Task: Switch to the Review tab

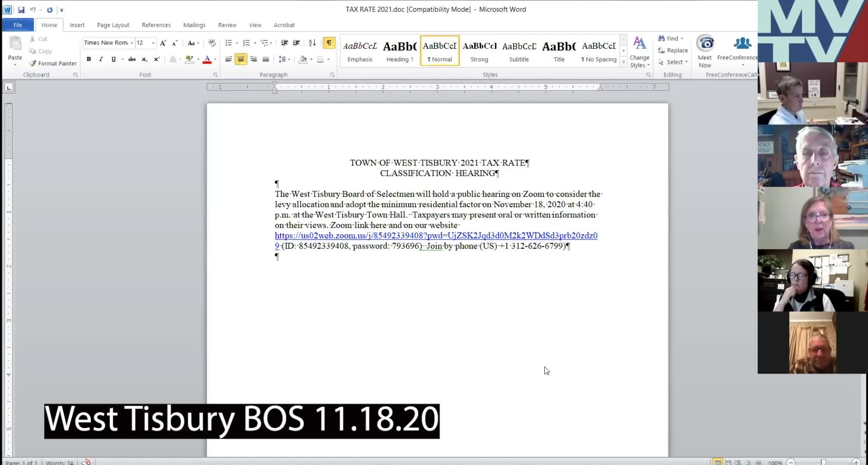Action: [x=227, y=25]
